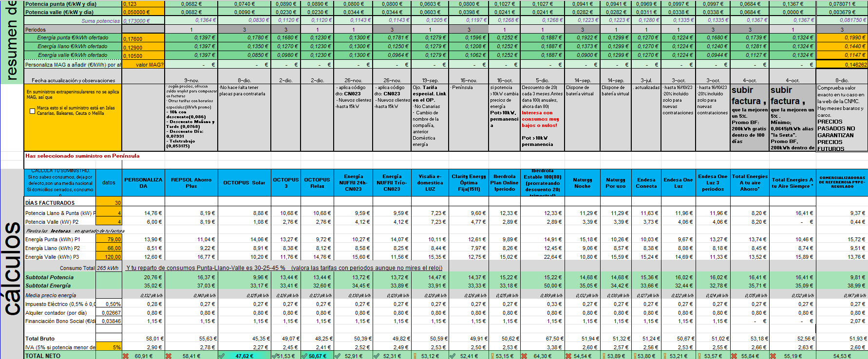The image size is (868, 359).
Task: Click the red X icon beside 55,19 € total
Action: pos(773,356)
